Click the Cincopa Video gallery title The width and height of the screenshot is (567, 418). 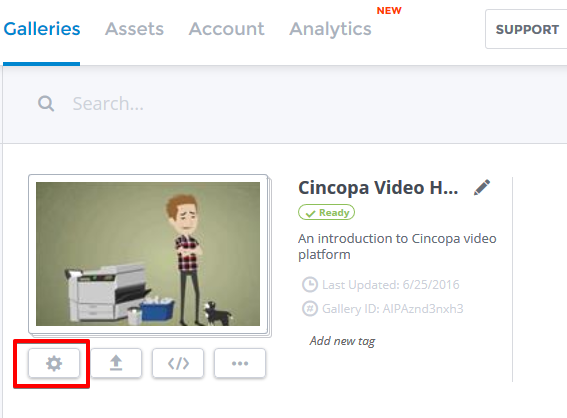378,188
